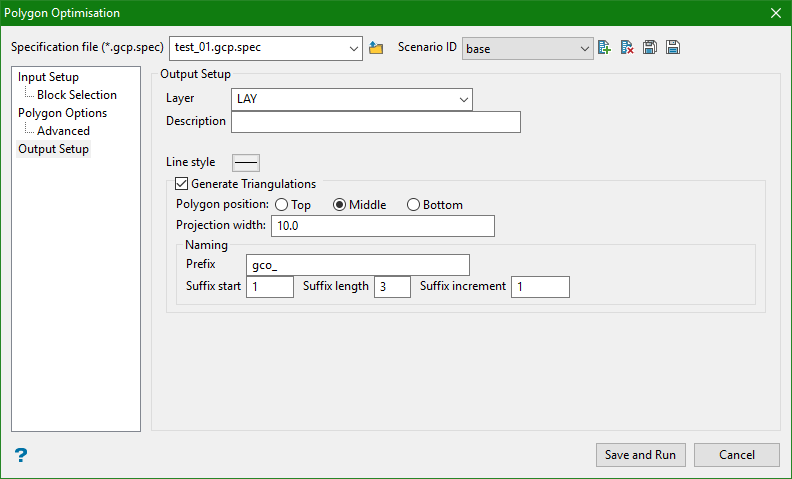Open the Layer dropdown list
The image size is (792, 479).
click(x=464, y=99)
